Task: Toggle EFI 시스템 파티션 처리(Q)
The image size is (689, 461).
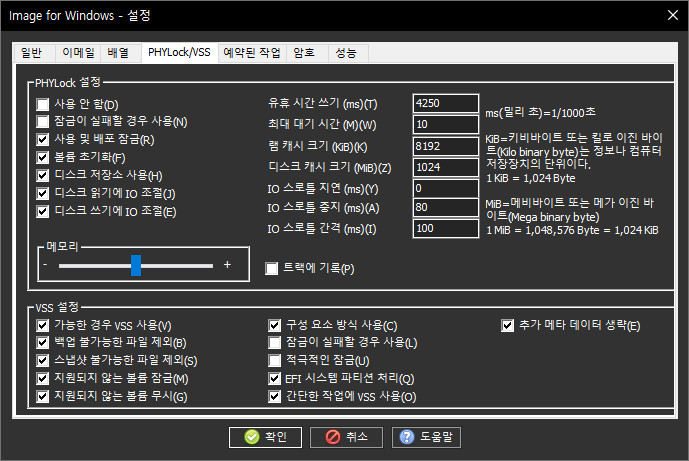Action: click(275, 378)
